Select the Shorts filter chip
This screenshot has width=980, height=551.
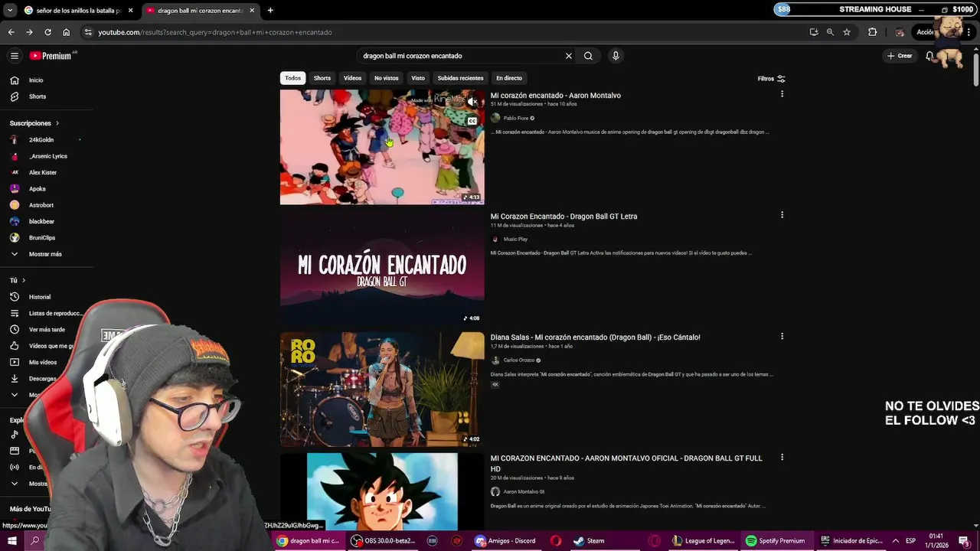(x=322, y=78)
